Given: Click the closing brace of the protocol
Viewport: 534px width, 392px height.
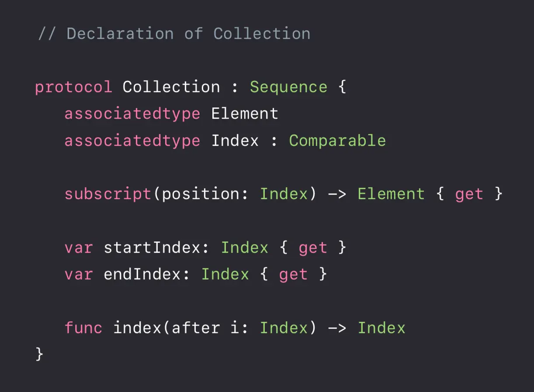Looking at the screenshot, I should (x=39, y=354).
